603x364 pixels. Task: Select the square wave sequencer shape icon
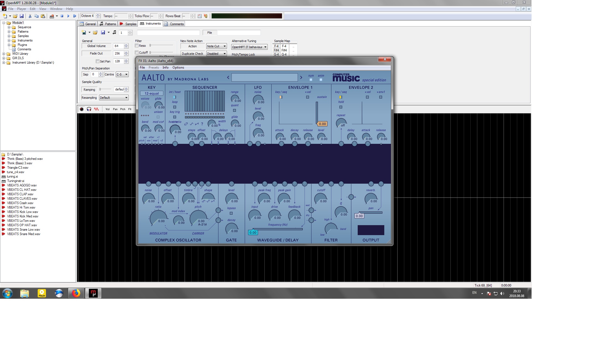pos(186,124)
